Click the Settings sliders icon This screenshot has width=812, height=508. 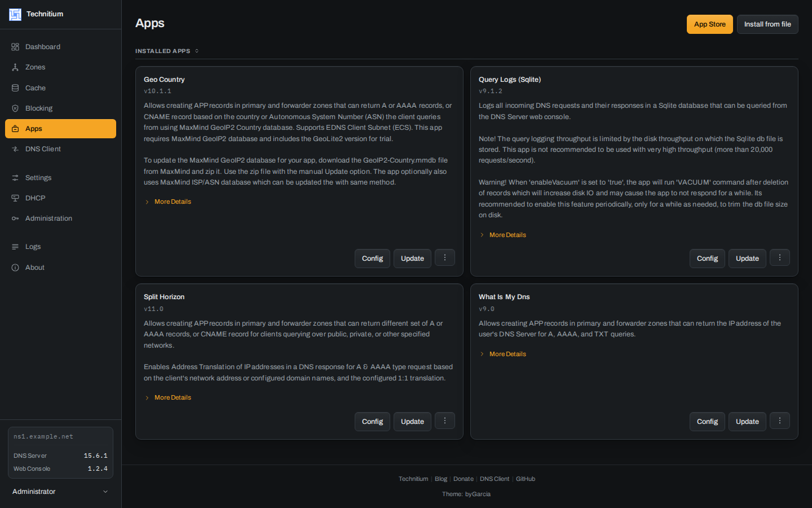pos(15,178)
